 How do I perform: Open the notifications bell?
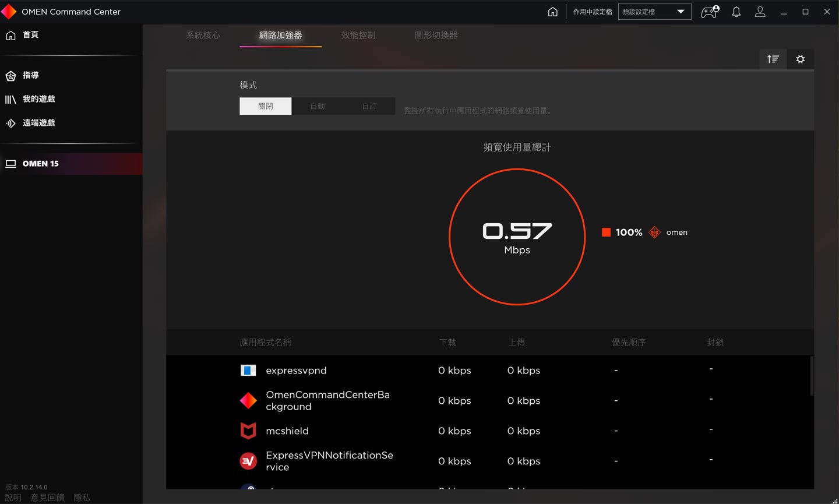point(736,12)
